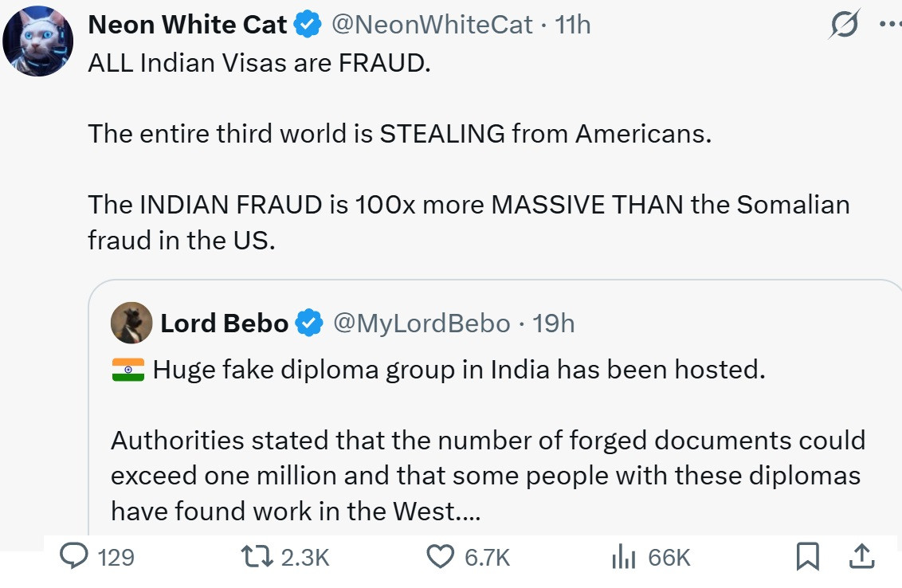902x588 pixels.
Task: Open the @NeonWhiteCat handle link
Action: coord(431,25)
